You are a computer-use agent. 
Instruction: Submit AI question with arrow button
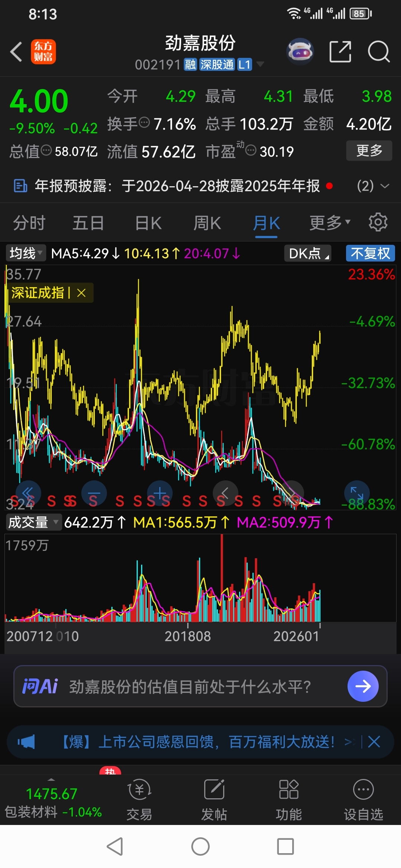coord(363,686)
